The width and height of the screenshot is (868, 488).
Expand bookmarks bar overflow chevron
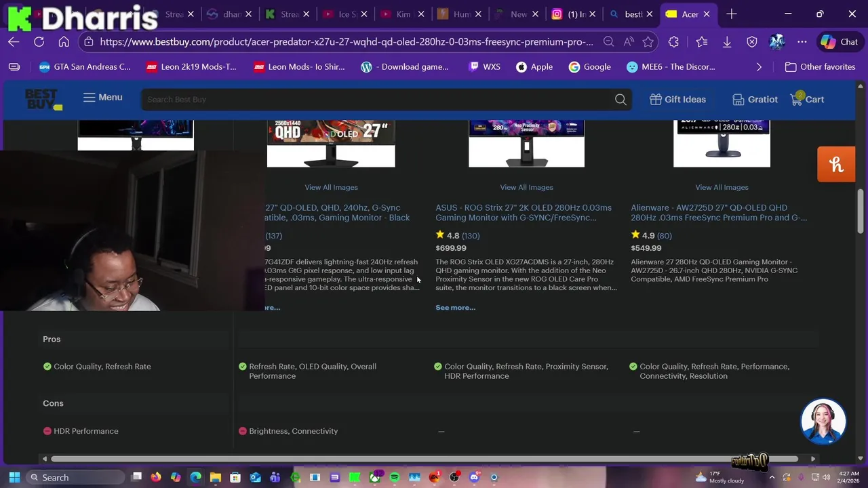coord(759,67)
